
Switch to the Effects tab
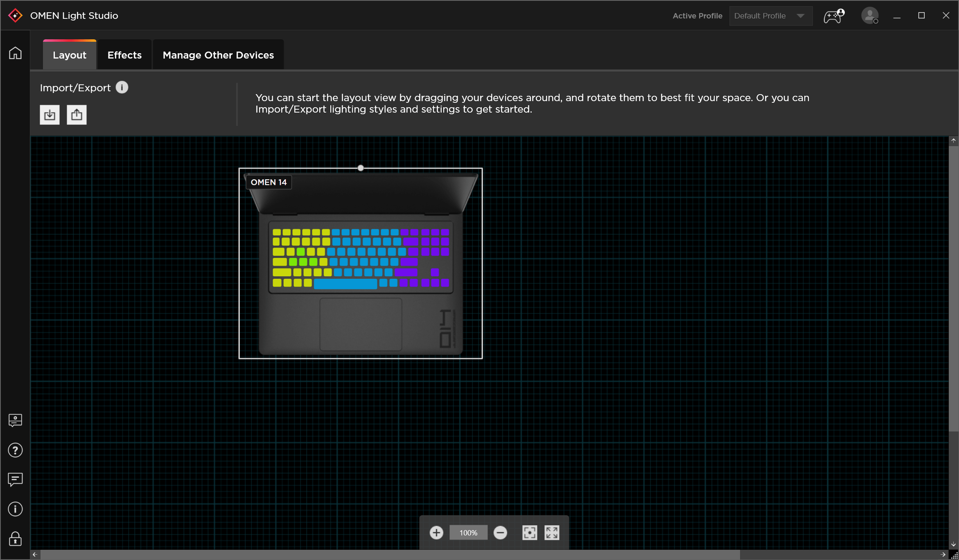pos(124,55)
